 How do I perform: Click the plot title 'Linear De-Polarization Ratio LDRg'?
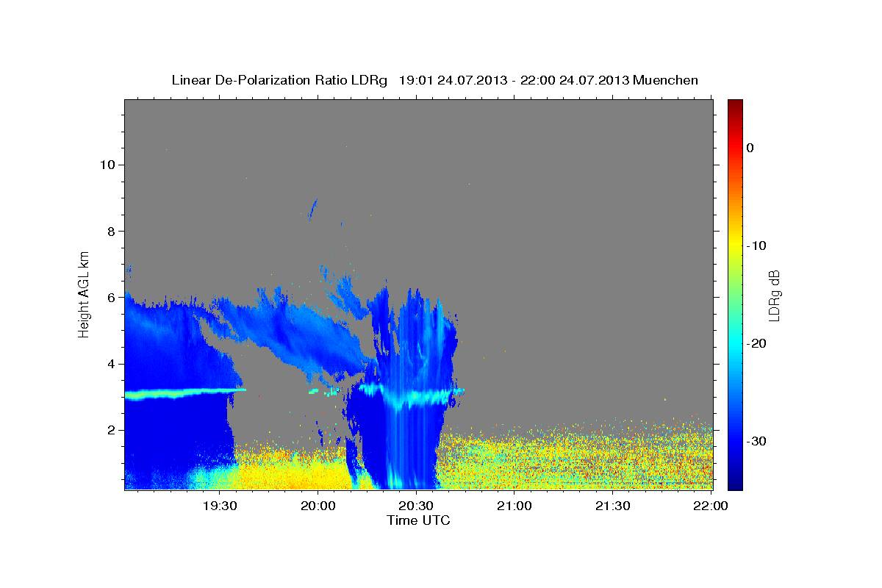[279, 80]
